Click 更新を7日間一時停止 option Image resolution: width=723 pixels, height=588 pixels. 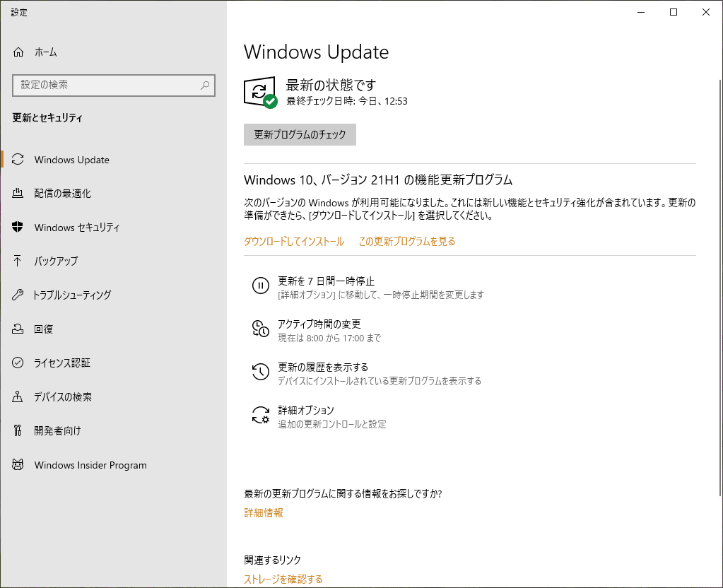368,287
